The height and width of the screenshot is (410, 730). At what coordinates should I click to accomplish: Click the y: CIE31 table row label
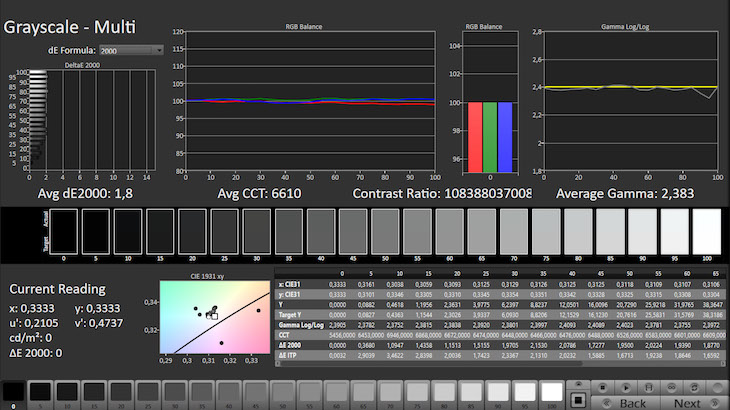click(x=290, y=295)
